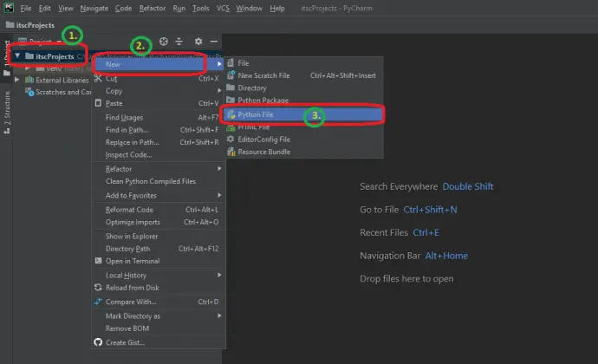Screen dimensions: 598x364
Task: Click the locate/scroll-from-source target icon
Action: [163, 41]
